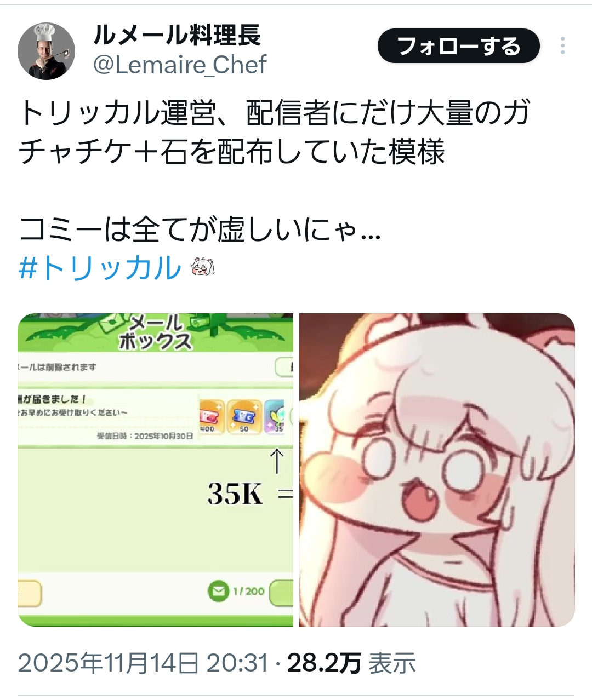Click the upward arrow above 35K
This screenshot has height=700, width=592.
click(x=277, y=461)
